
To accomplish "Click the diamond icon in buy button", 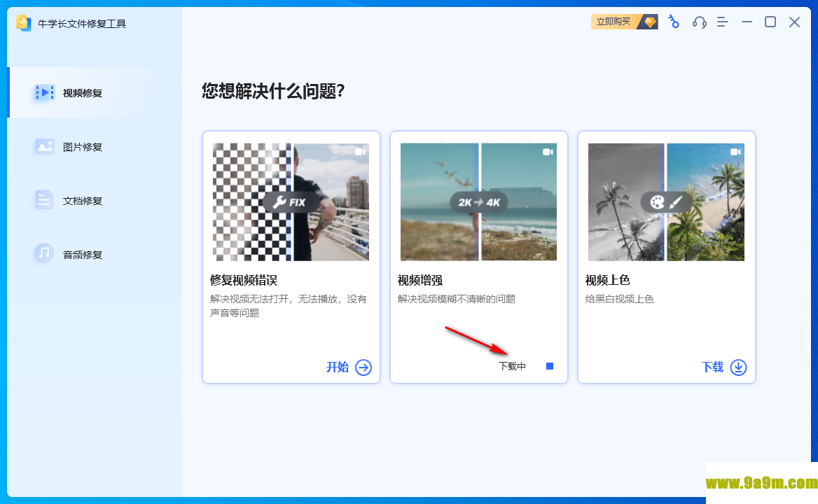I will [x=649, y=22].
